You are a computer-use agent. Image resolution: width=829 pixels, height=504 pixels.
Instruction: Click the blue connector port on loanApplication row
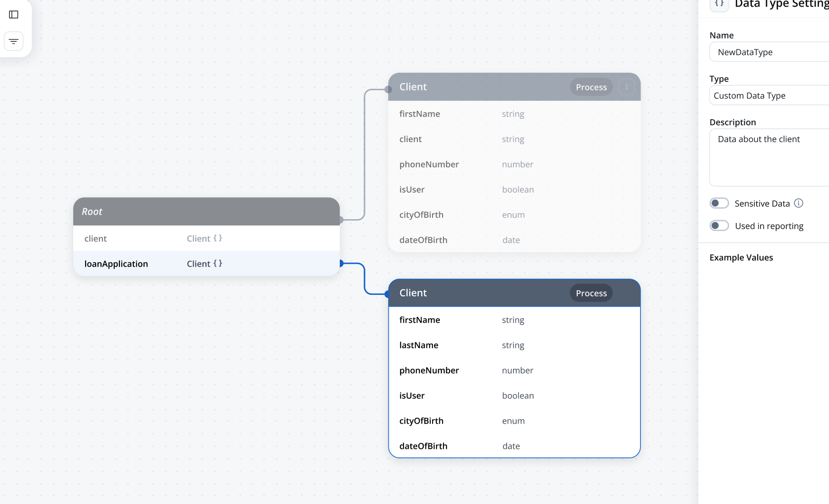pyautogui.click(x=341, y=263)
